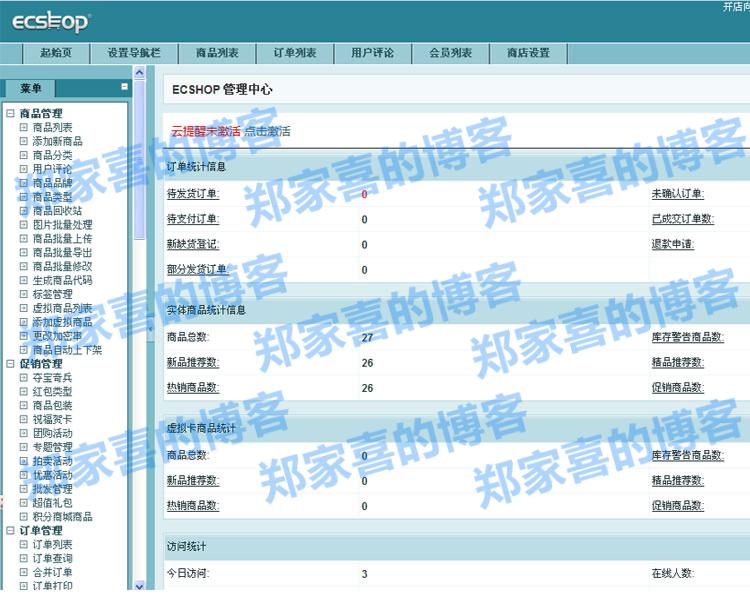Open the 部分发货订单 link
Viewport: 750px width, 606px height.
click(198, 269)
